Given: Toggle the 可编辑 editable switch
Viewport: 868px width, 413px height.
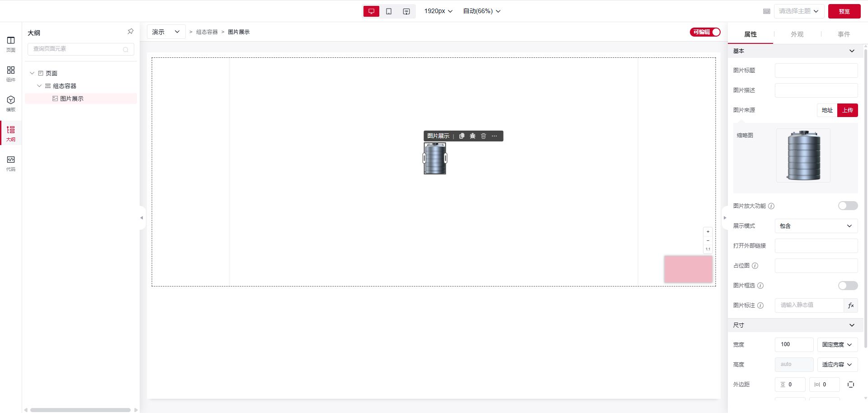Looking at the screenshot, I should tap(705, 32).
